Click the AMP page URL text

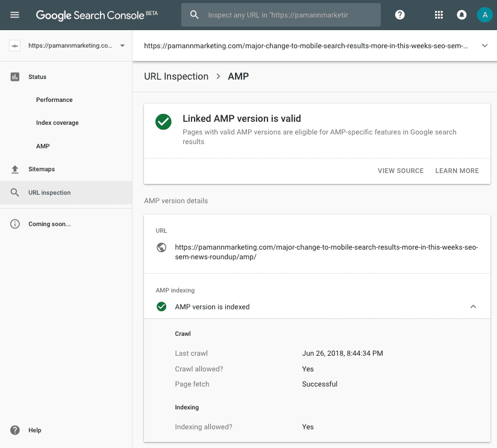(327, 252)
